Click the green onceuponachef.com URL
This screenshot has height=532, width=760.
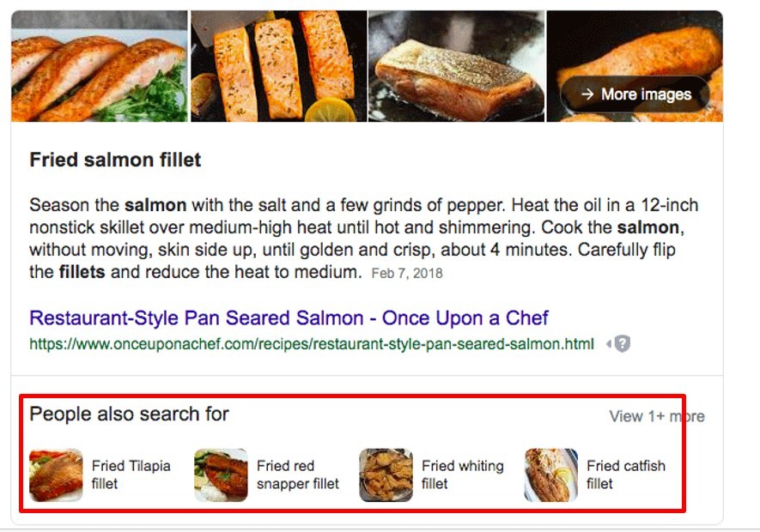[x=312, y=344]
